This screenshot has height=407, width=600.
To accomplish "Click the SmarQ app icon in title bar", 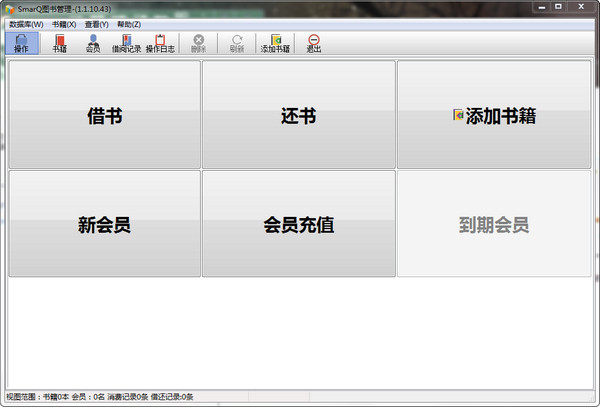I will (9, 9).
